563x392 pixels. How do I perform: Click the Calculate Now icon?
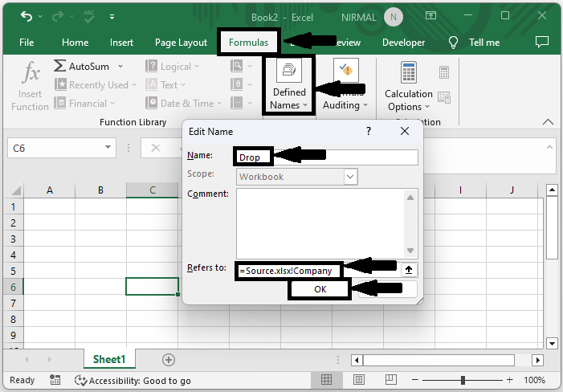444,72
